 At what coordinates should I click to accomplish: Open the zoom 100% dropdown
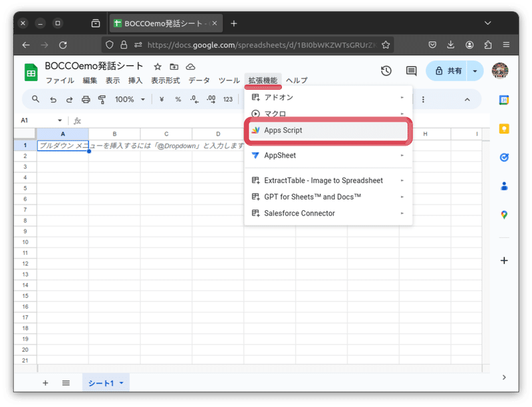(x=130, y=99)
